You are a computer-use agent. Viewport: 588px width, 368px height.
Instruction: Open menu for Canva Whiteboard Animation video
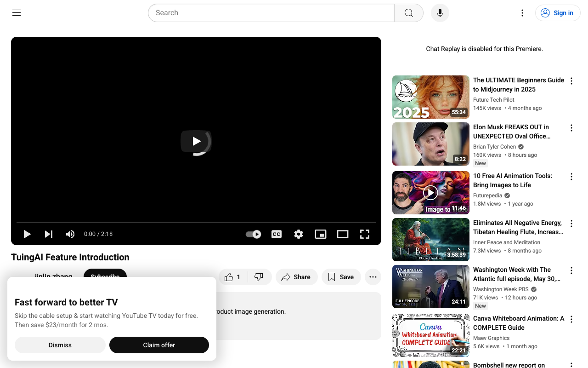571,319
